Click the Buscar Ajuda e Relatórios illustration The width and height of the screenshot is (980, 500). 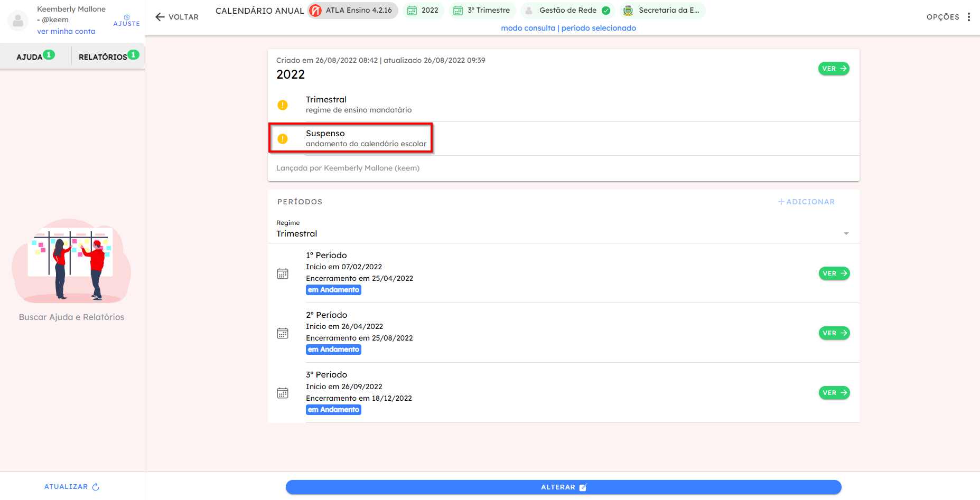[71, 261]
